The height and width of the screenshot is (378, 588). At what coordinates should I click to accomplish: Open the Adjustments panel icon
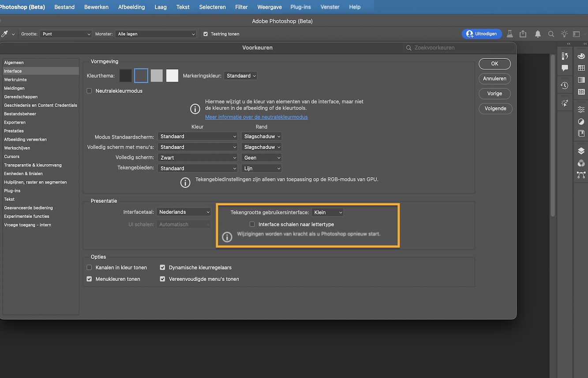[x=581, y=109]
